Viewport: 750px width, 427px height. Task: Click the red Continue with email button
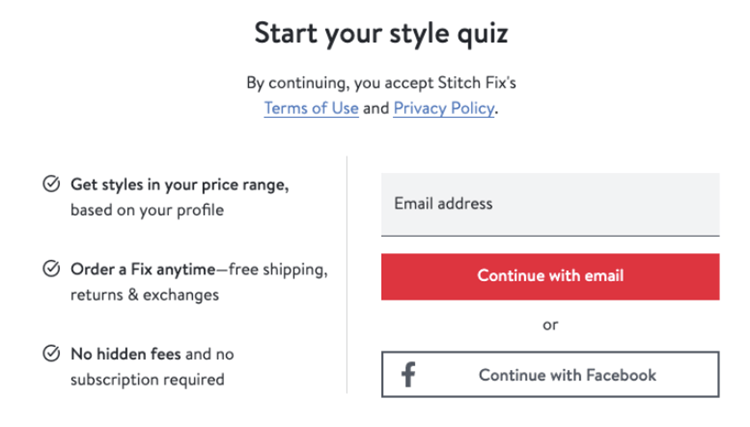tap(550, 276)
